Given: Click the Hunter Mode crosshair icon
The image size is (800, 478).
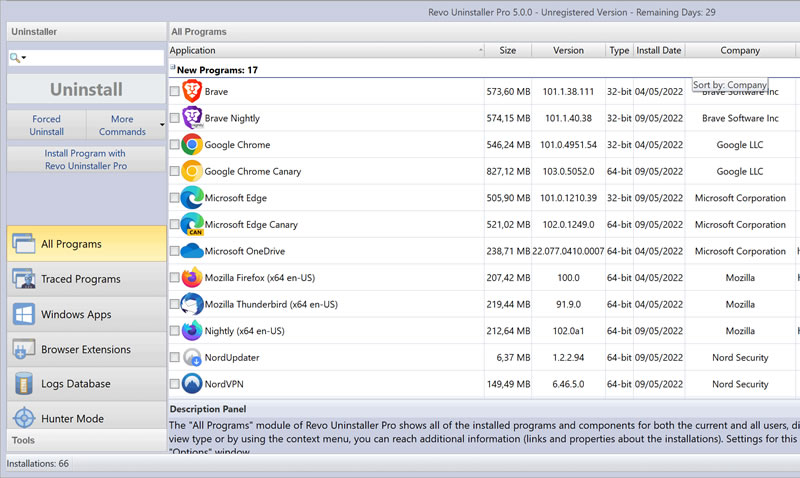Looking at the screenshot, I should (23, 418).
